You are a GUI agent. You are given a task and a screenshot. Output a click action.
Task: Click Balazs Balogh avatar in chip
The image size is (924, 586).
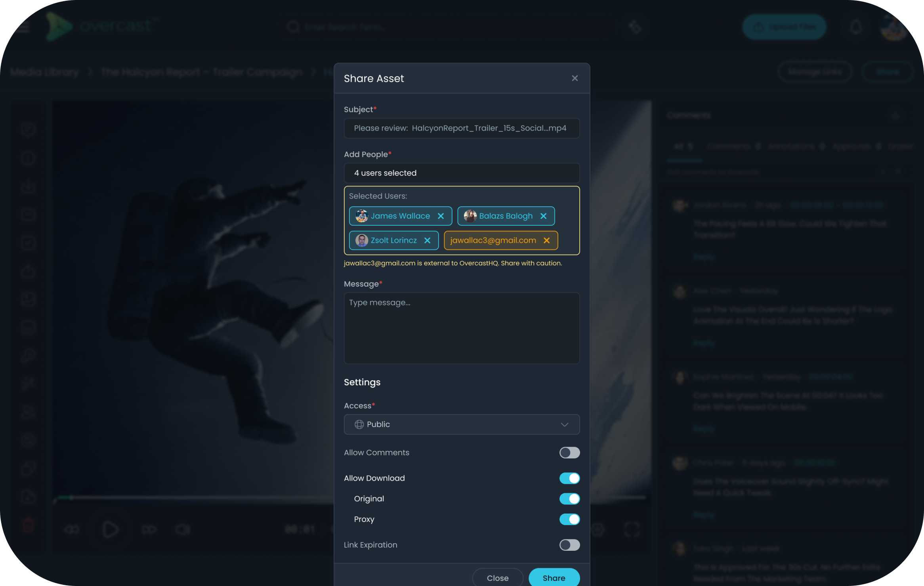[470, 216]
